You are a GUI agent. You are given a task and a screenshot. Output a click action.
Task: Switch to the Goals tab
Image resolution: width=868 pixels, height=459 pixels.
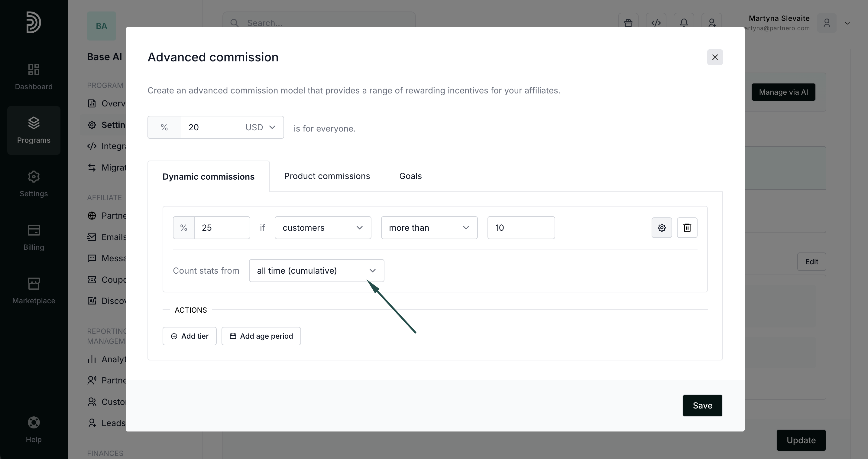click(x=410, y=176)
